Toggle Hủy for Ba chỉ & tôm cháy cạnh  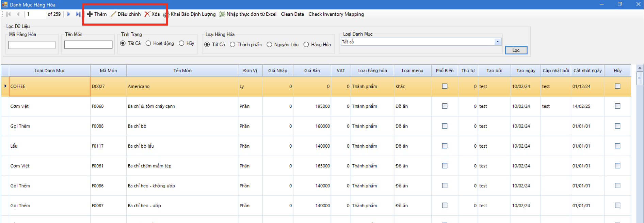[617, 106]
